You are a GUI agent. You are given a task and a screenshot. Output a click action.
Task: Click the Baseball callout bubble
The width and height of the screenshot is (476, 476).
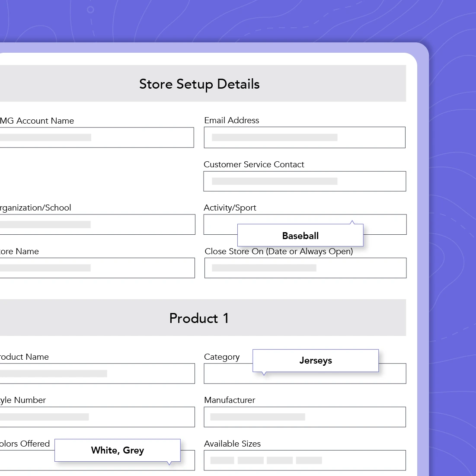[300, 236]
